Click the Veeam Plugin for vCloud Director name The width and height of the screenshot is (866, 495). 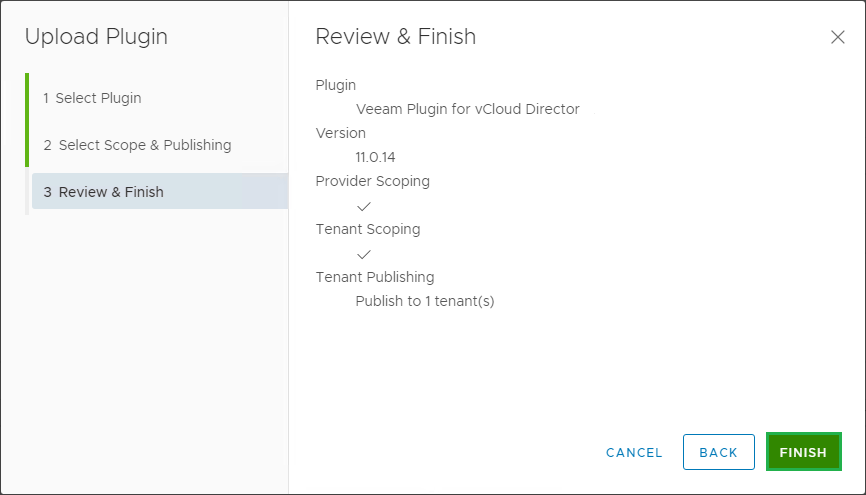467,109
